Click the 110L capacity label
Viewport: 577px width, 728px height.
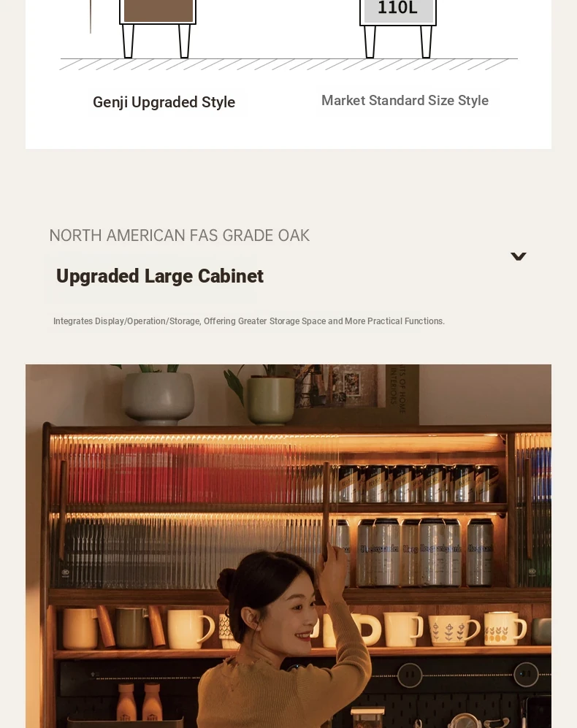[x=397, y=8]
